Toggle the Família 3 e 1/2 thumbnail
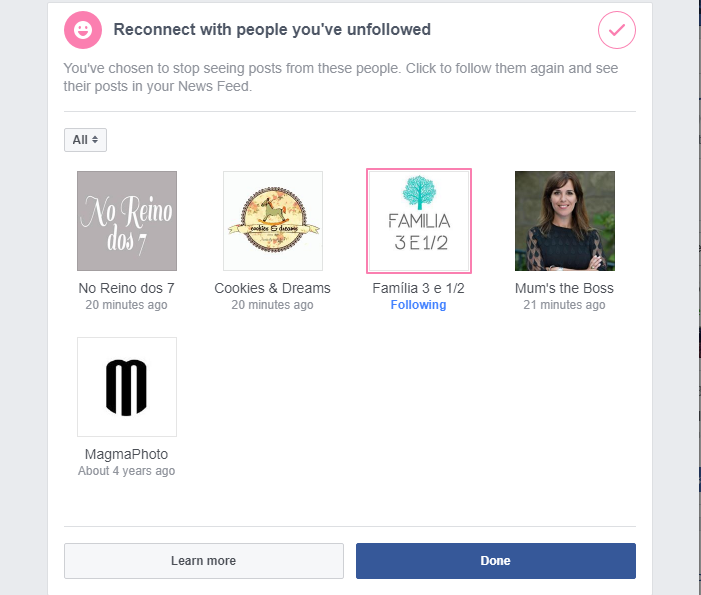This screenshot has height=595, width=701. (419, 221)
